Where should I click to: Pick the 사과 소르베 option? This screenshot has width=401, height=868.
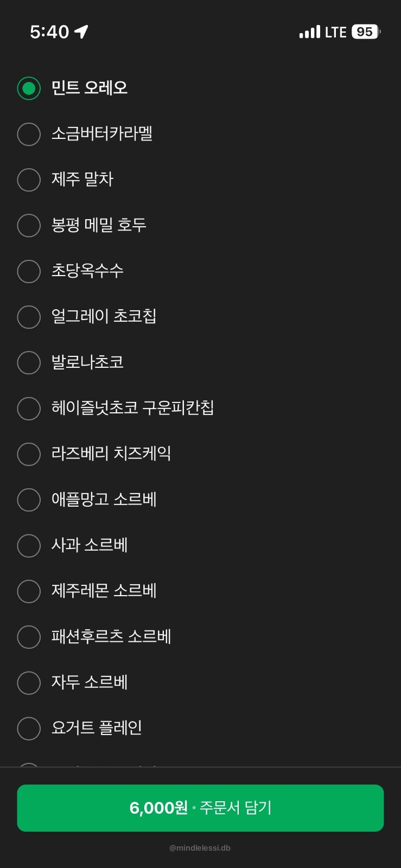click(x=29, y=545)
